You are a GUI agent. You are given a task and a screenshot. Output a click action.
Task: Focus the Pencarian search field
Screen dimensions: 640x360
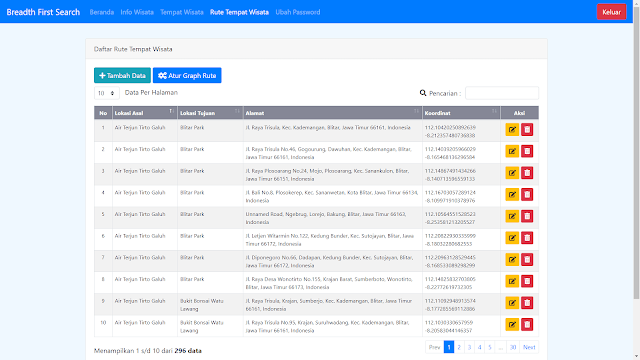click(x=502, y=93)
